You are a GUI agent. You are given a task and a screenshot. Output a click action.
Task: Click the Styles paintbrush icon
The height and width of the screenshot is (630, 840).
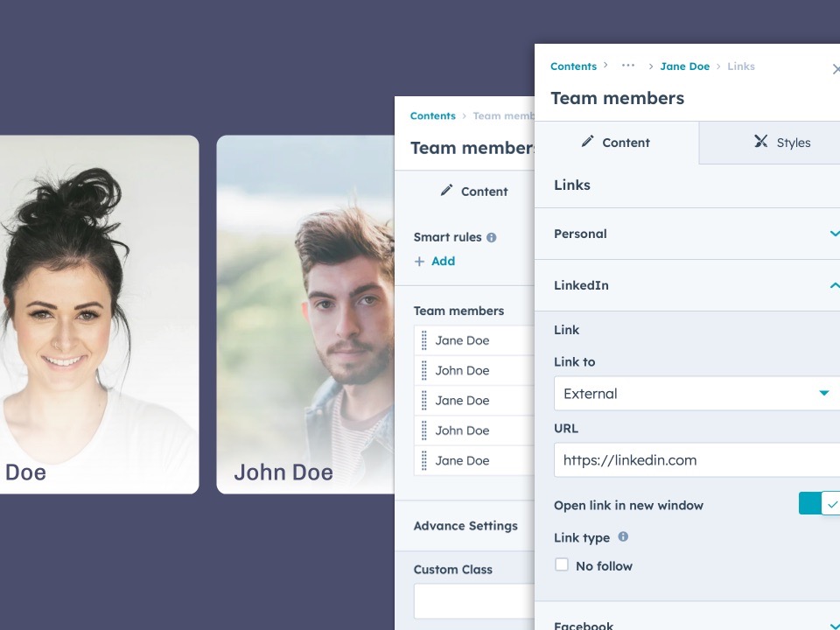point(760,141)
